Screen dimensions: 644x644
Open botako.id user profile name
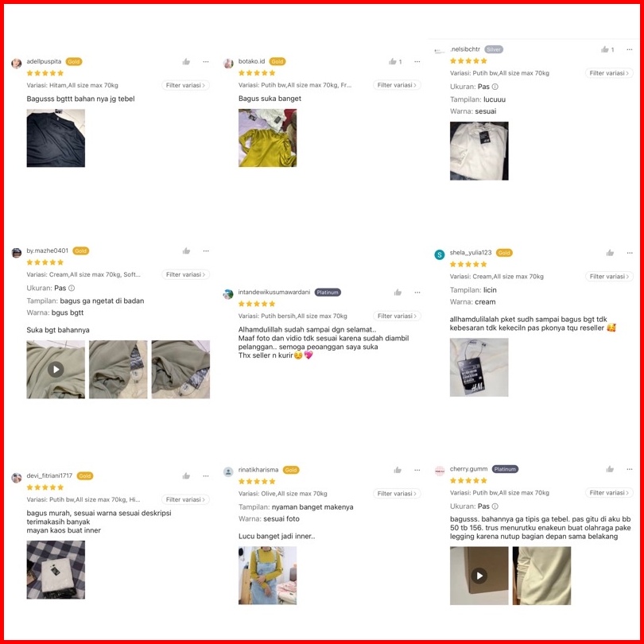[x=251, y=61]
